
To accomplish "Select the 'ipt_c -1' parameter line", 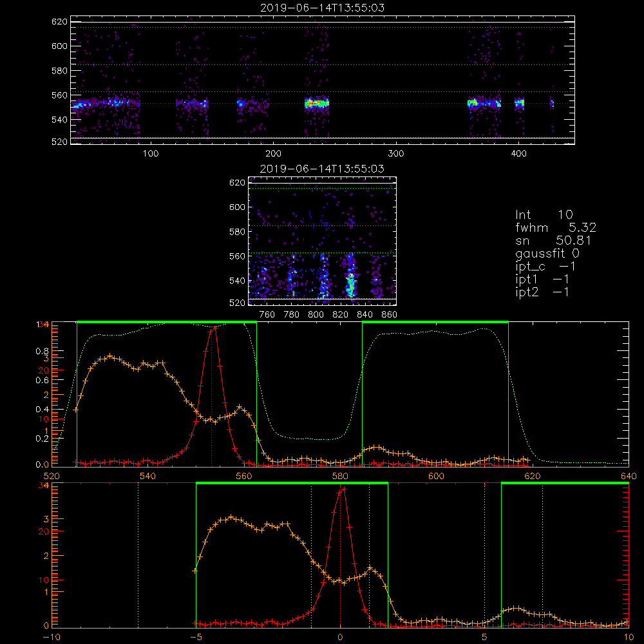I will [x=545, y=267].
